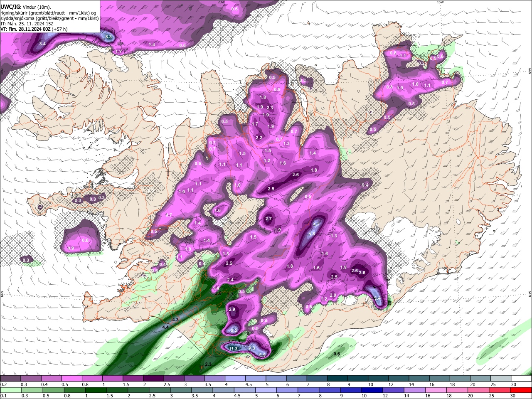The width and height of the screenshot is (532, 399).
Task: Pick the crimson swatch labeled 25 in rain scale
Action: pos(500,390)
